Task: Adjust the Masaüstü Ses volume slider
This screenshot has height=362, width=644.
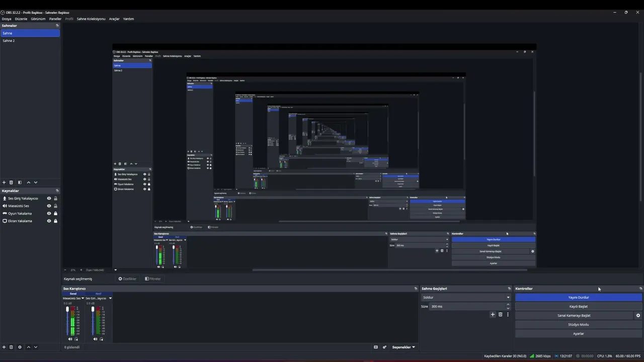Action: coord(67,320)
